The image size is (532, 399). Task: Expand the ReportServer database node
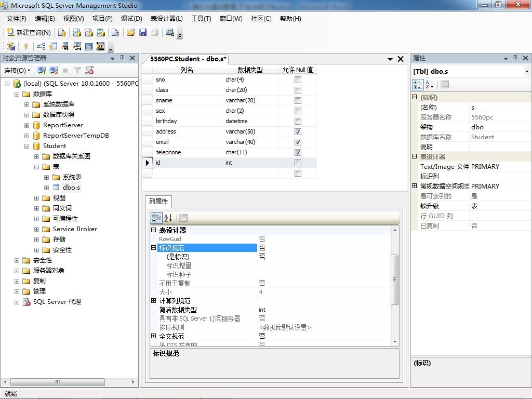pyautogui.click(x=27, y=126)
